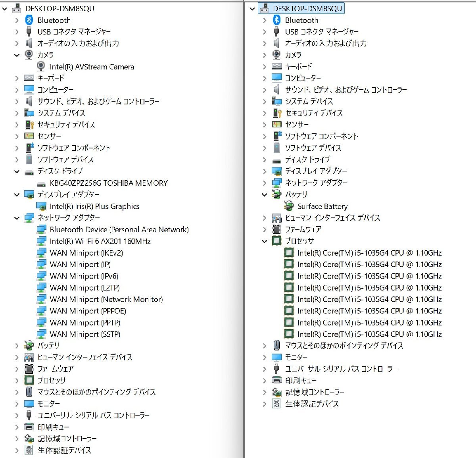Click the monitor icon beside モニター in right tree
Viewport: 476px width, 458px height.
point(276,357)
